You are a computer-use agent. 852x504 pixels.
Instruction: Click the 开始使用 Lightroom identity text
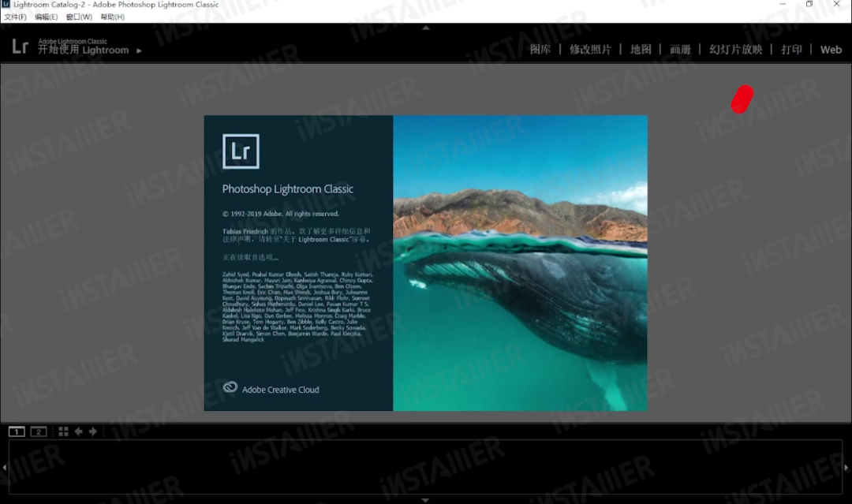click(83, 50)
